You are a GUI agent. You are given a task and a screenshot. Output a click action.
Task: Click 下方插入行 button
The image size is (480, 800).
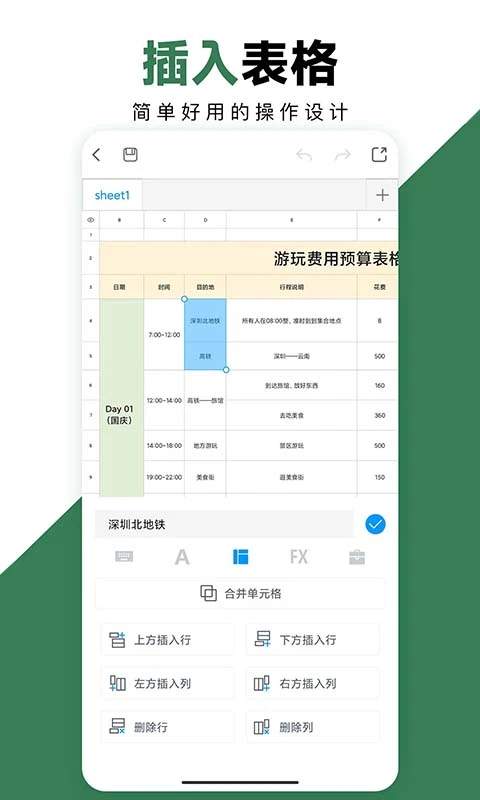[x=313, y=639]
